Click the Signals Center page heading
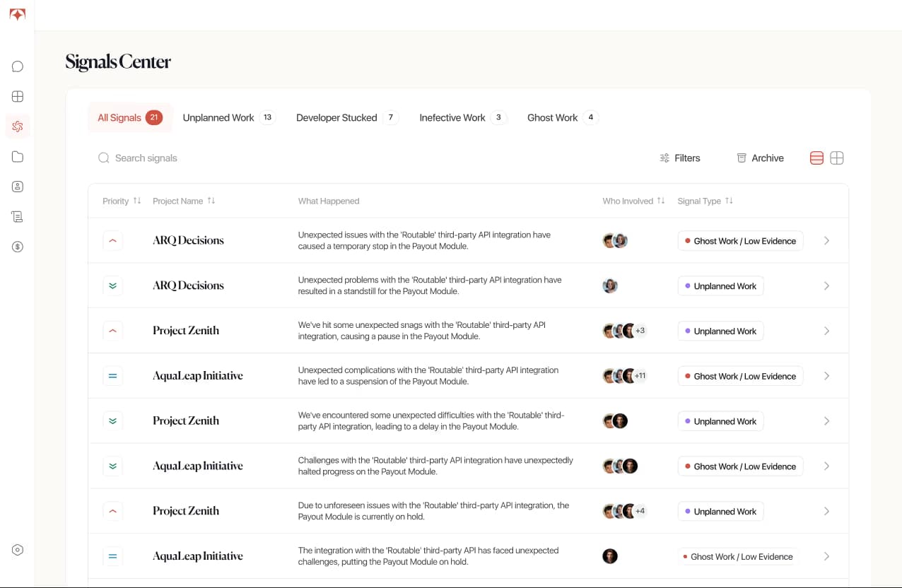The image size is (902, 588). tap(118, 62)
